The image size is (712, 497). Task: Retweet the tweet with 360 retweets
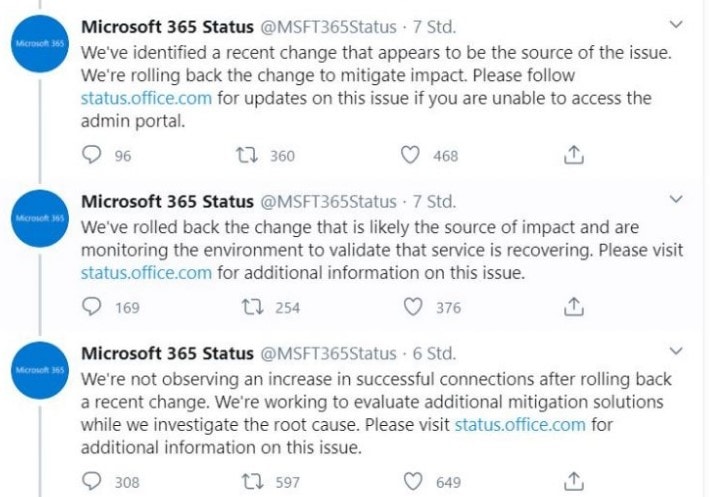click(x=247, y=155)
